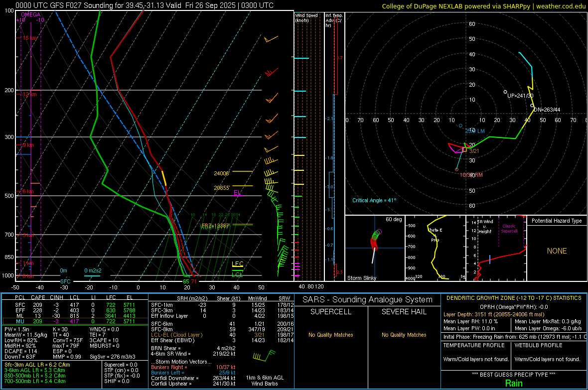Click the SARS - Sounding Analogue System heading
Viewport: 588px width, 390px height.
pos(367,300)
